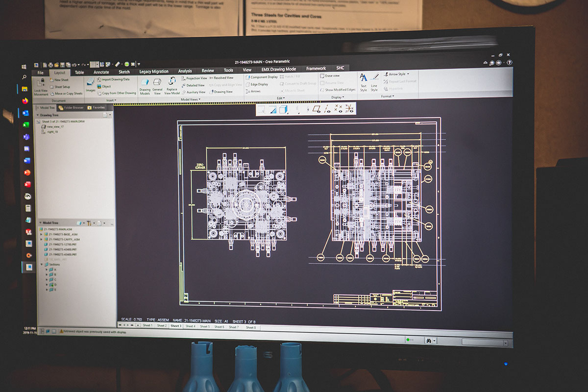588x392 pixels.
Task: Expand the Format group dropdown
Action: 387,96
